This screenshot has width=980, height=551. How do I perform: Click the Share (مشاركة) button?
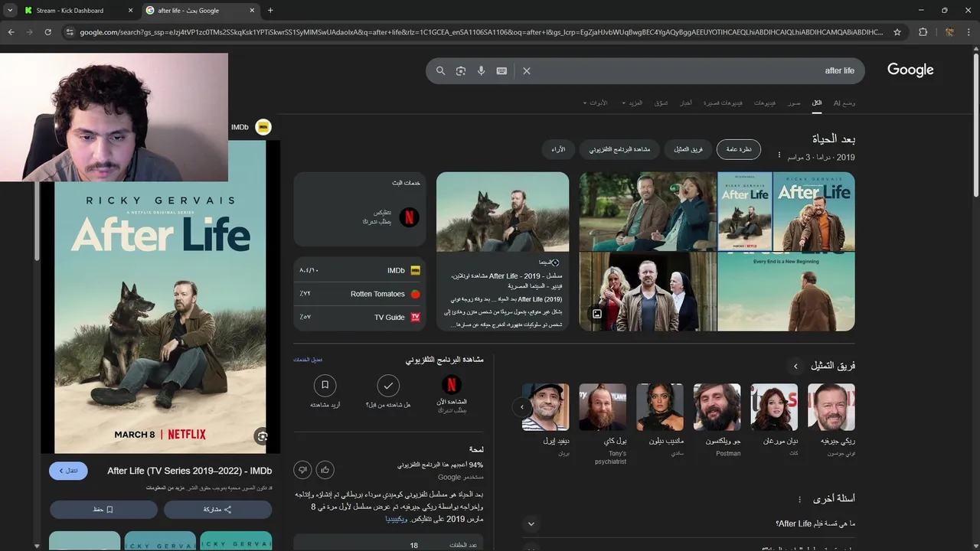coord(217,509)
